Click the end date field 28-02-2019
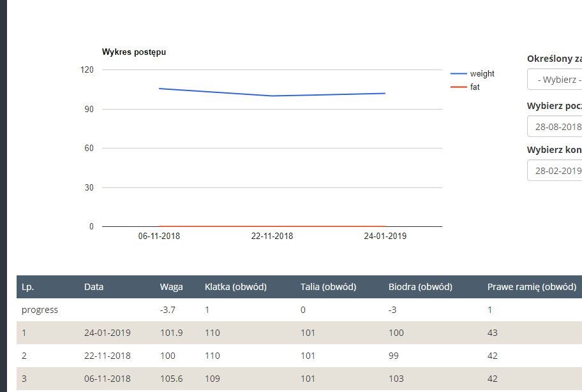The width and height of the screenshot is (582, 392). pos(555,171)
